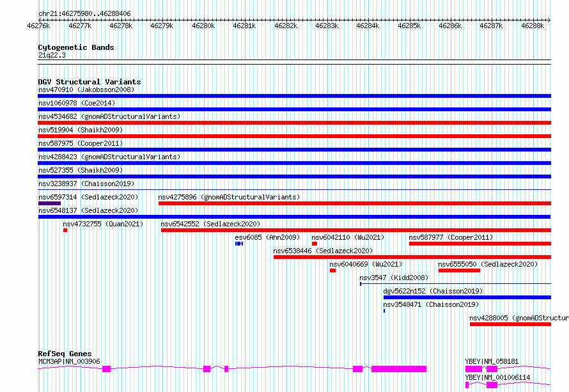
Task: Select the 21q22.3 band label
Action: 52,55
